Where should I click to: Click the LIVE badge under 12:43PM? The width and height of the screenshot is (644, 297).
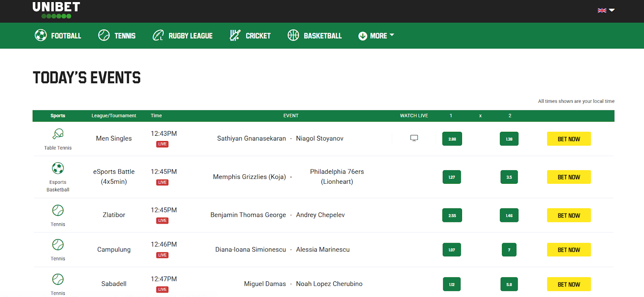click(162, 144)
